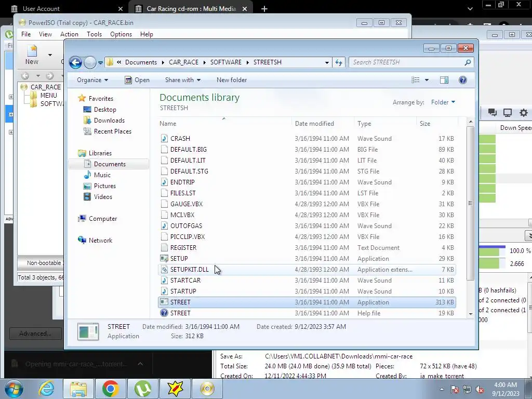532x399 pixels.
Task: Click the Explorer forward arrow button
Action: coord(90,62)
